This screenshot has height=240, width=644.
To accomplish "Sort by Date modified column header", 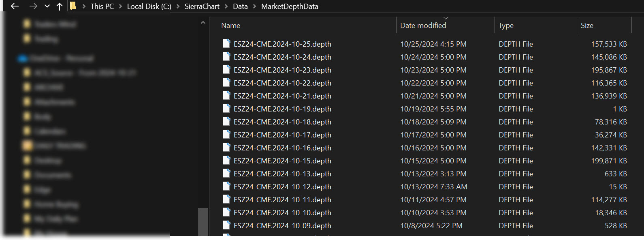I will (x=423, y=26).
